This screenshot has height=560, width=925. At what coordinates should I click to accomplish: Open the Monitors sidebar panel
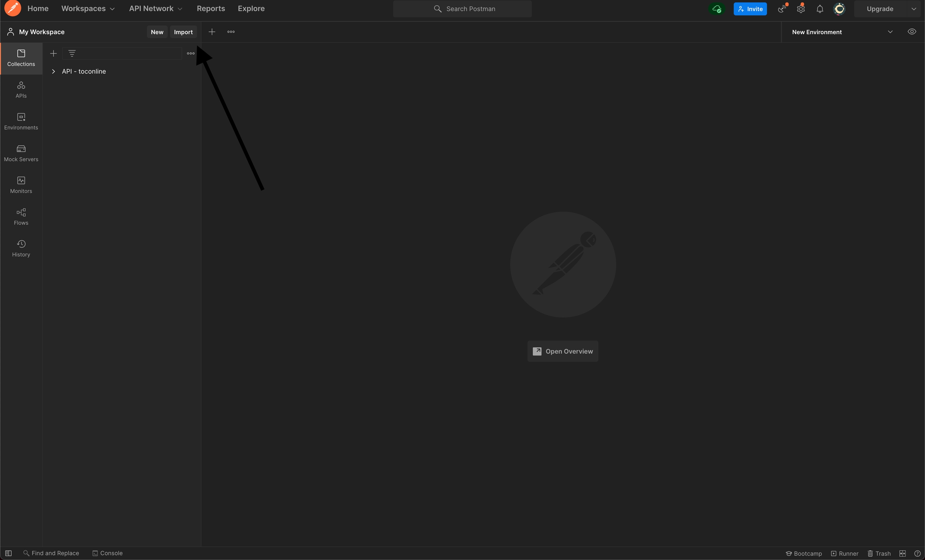pos(21,185)
